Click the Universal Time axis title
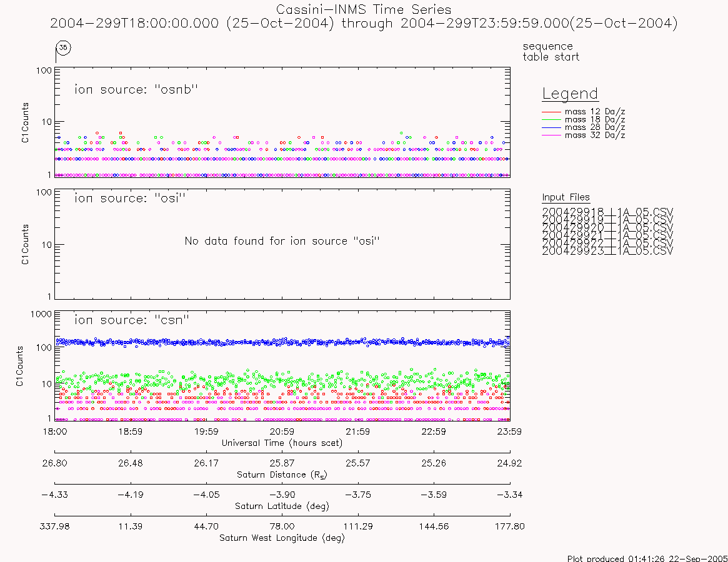The image size is (728, 562). coord(282,443)
